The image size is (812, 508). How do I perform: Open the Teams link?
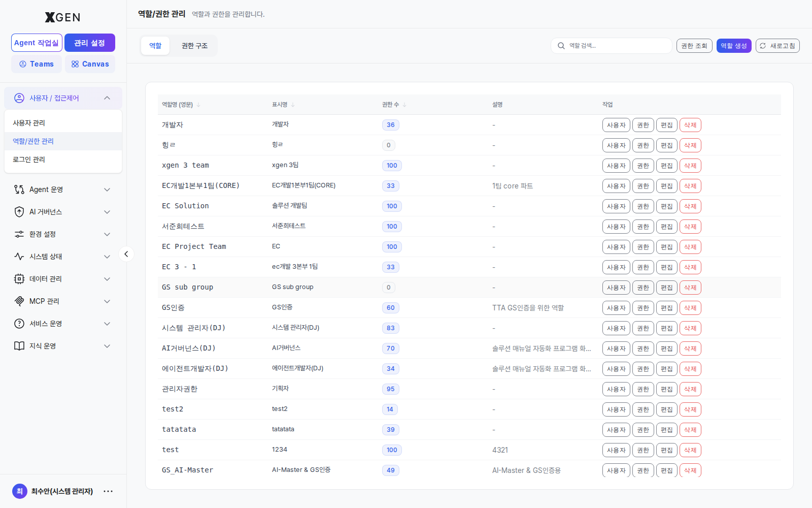coord(37,64)
